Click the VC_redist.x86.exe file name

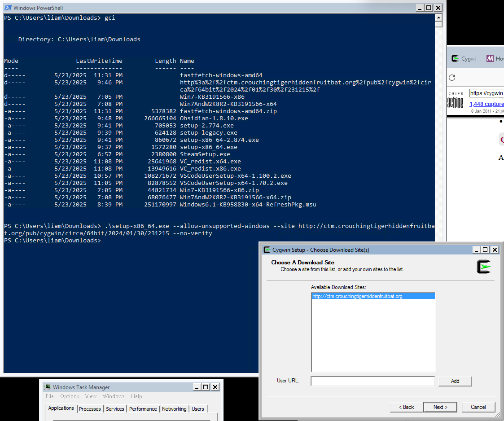pyautogui.click(x=210, y=169)
